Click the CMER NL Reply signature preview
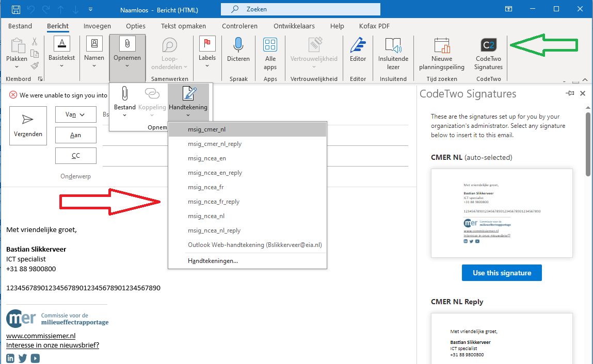593x364 pixels. [502, 338]
